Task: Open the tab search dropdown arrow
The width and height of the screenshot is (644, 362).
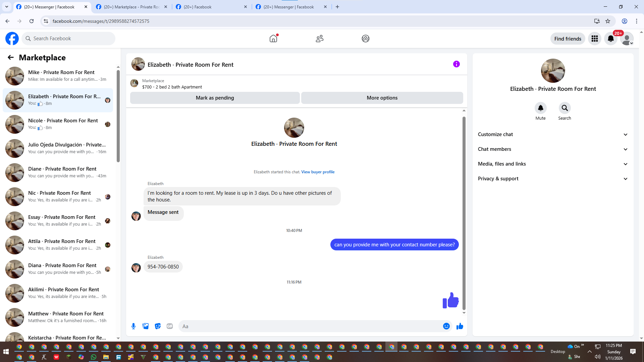Action: (x=7, y=7)
